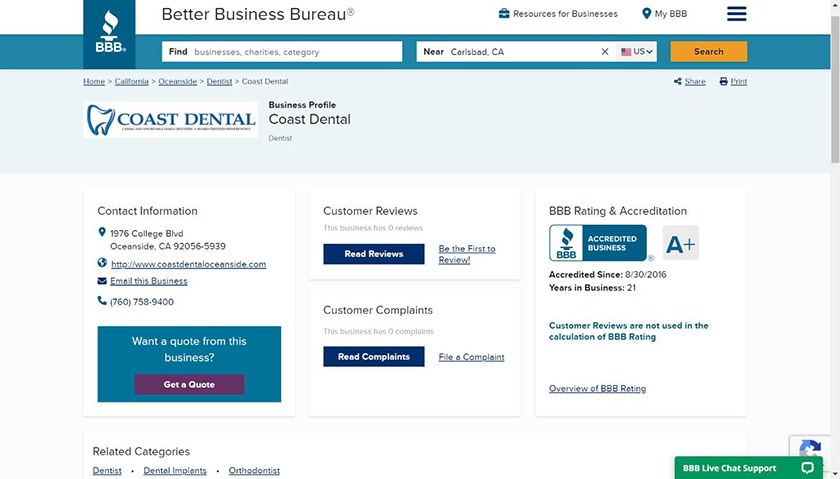
Task: Click the Read Reviews button
Action: coord(373,254)
